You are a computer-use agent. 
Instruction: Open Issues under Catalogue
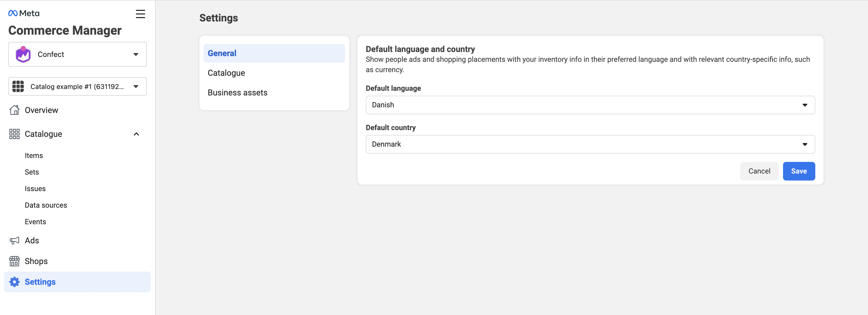(x=35, y=189)
